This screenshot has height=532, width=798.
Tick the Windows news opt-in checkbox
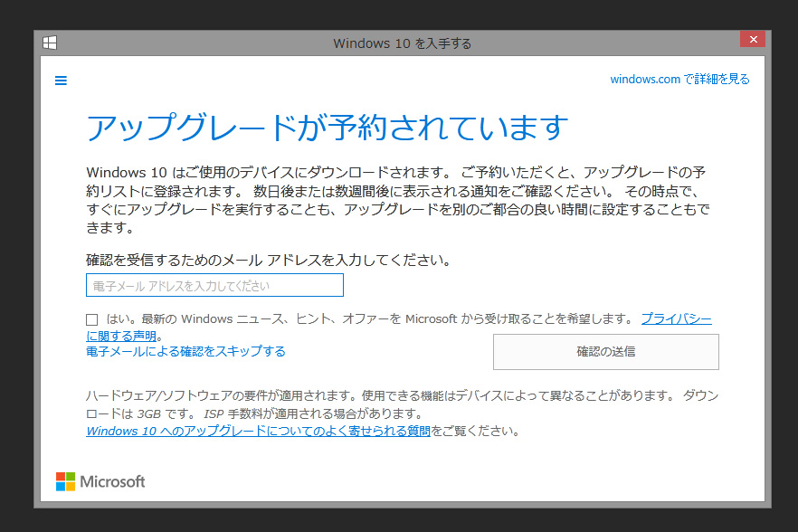tap(91, 319)
